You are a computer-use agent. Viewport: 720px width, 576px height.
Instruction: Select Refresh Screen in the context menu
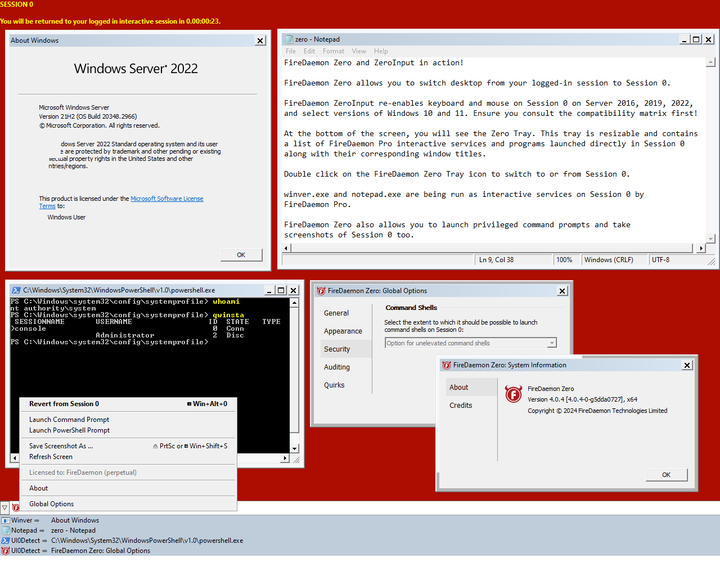pos(129,457)
